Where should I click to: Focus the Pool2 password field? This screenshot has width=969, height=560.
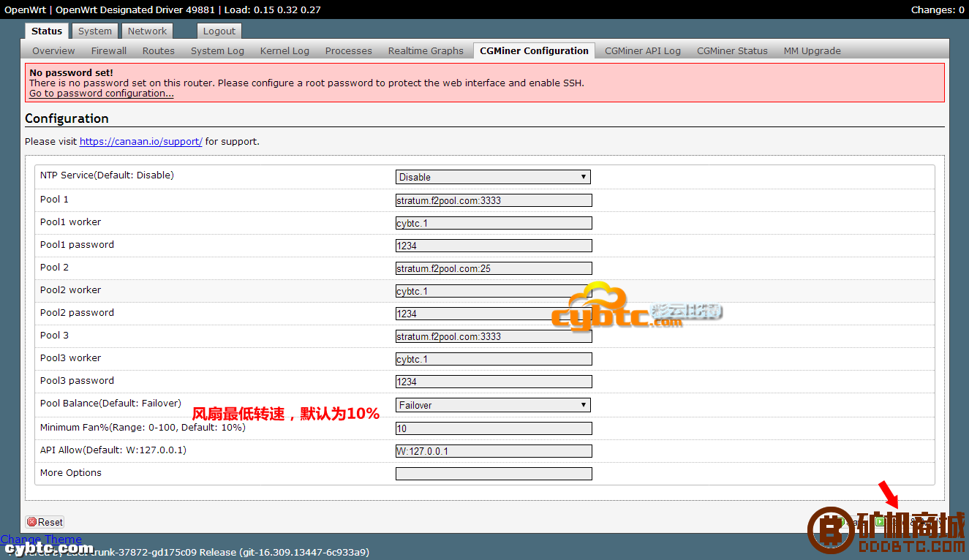point(494,314)
